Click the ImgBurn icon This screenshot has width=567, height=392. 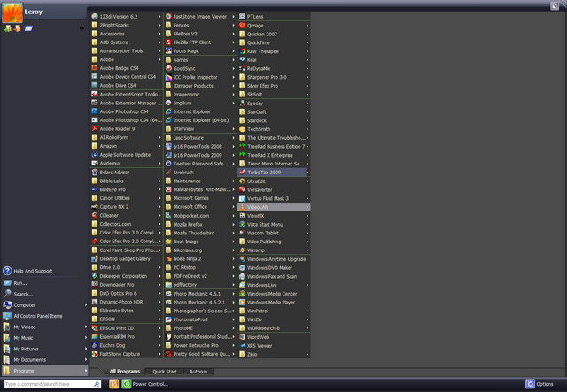(168, 103)
